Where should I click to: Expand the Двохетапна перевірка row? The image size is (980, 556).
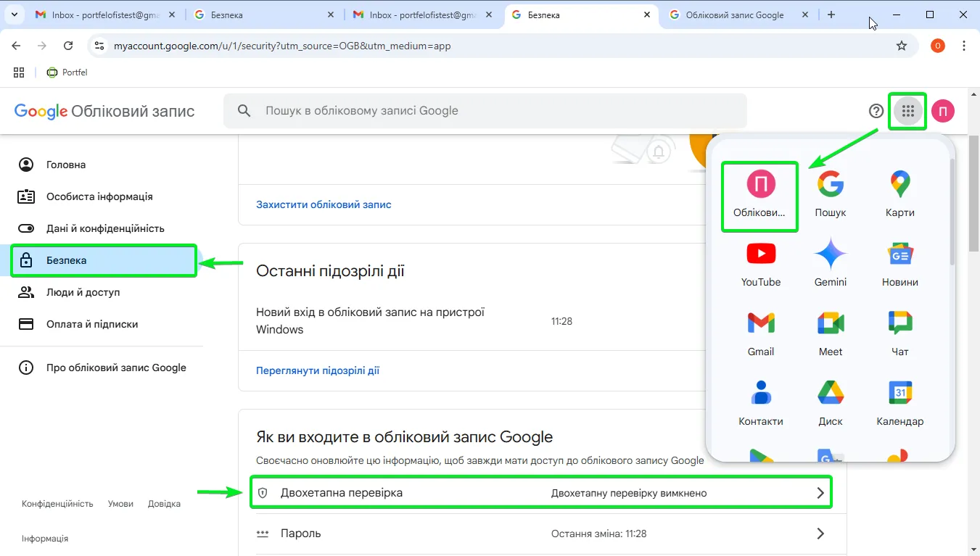click(x=541, y=493)
